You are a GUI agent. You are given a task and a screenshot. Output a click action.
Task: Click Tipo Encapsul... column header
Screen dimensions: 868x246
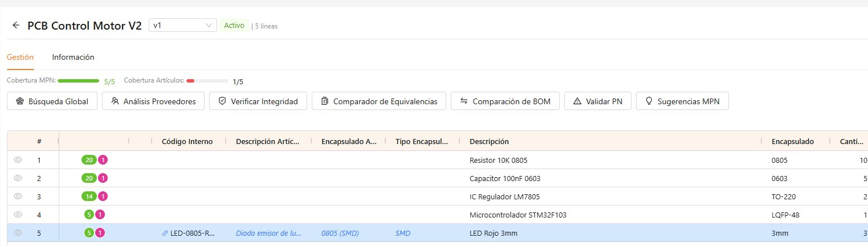(422, 141)
